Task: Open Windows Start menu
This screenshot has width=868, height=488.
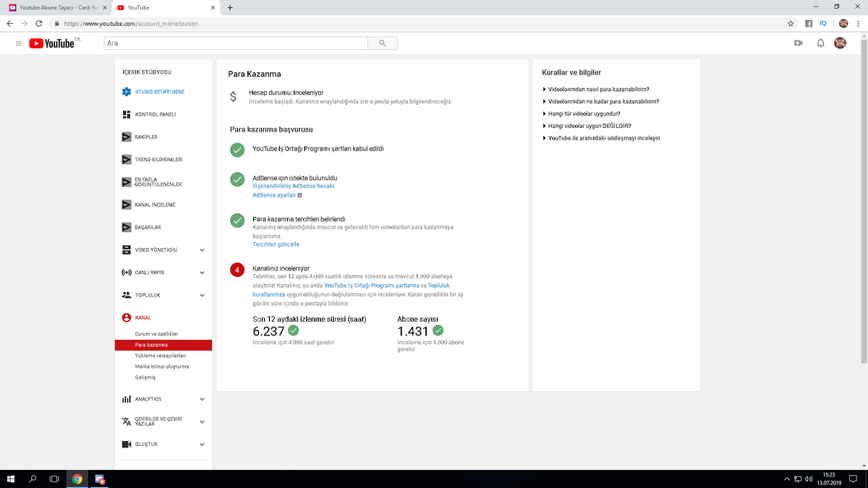Action: (11, 479)
